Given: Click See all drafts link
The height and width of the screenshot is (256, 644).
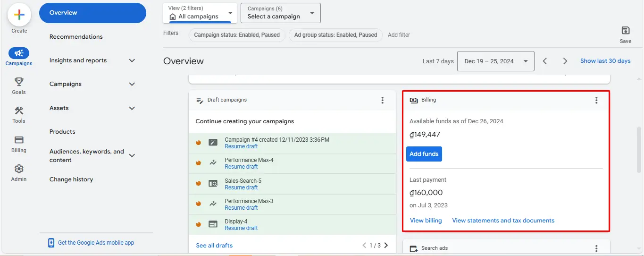Looking at the screenshot, I should click(214, 246).
